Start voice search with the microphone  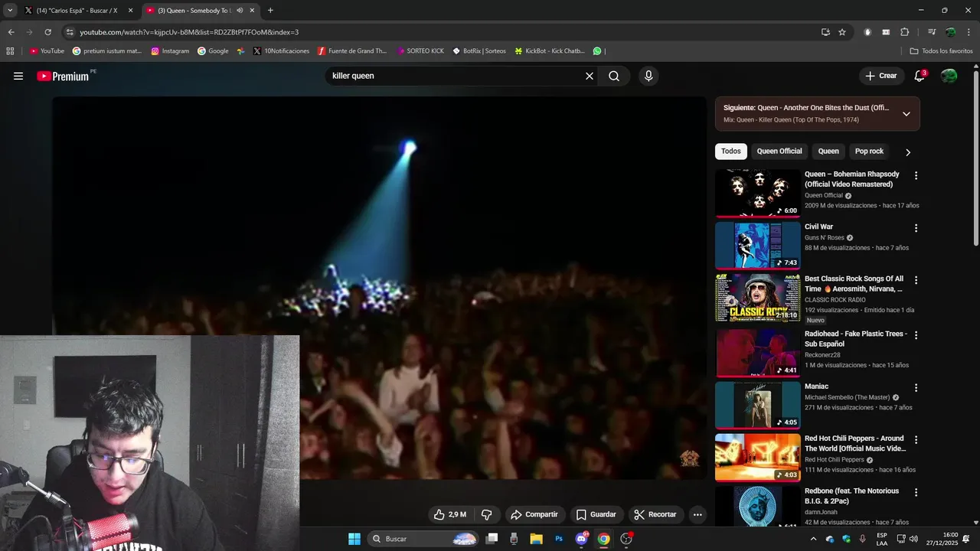[x=648, y=76]
